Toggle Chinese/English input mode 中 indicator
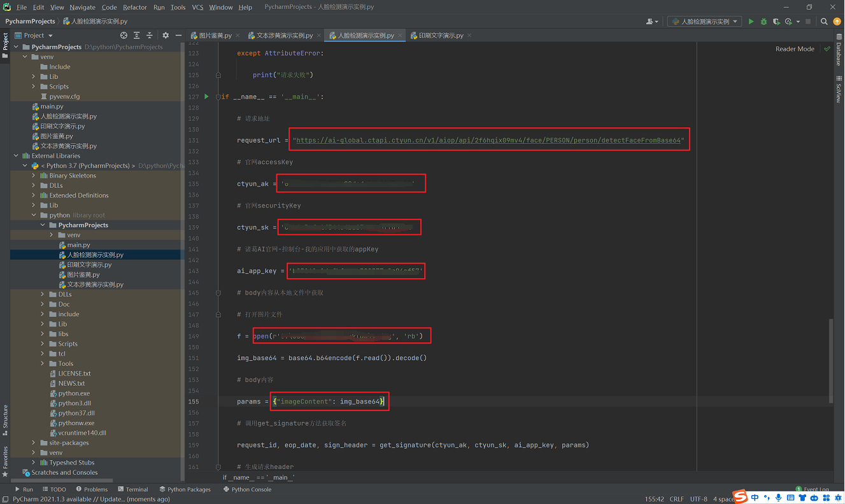This screenshot has width=845, height=504. (755, 498)
